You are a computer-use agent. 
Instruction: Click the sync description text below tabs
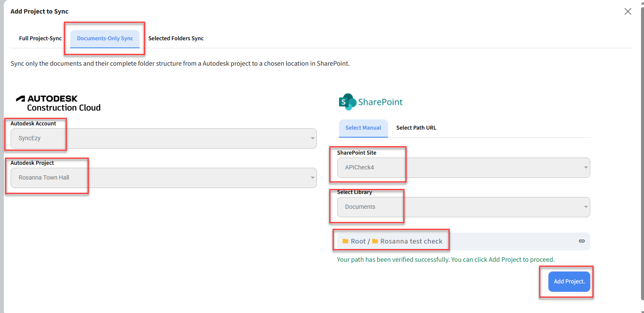point(180,64)
